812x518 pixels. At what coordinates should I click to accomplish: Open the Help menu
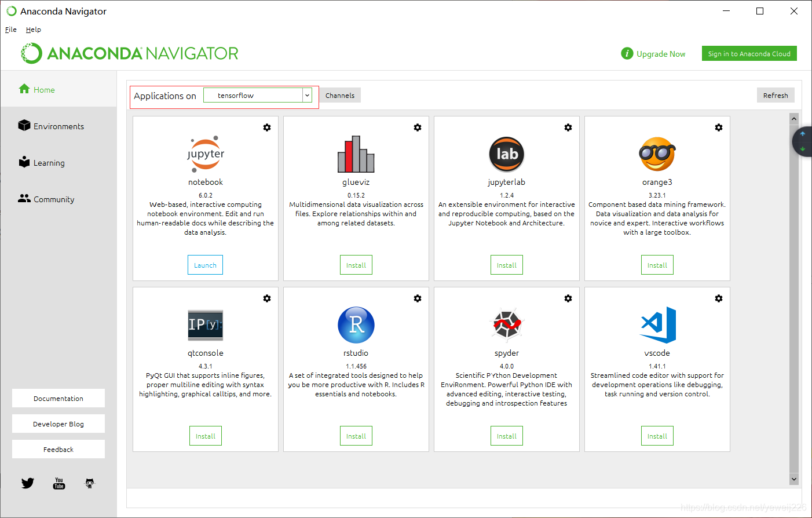pyautogui.click(x=34, y=30)
